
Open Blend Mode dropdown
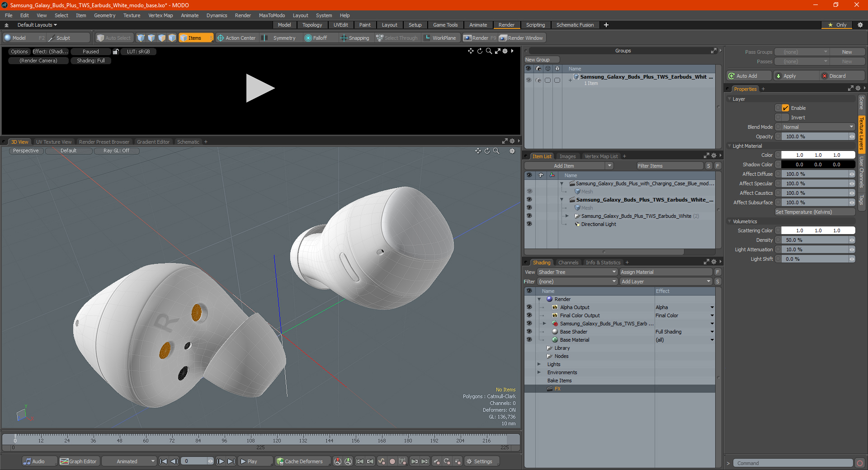(x=818, y=127)
